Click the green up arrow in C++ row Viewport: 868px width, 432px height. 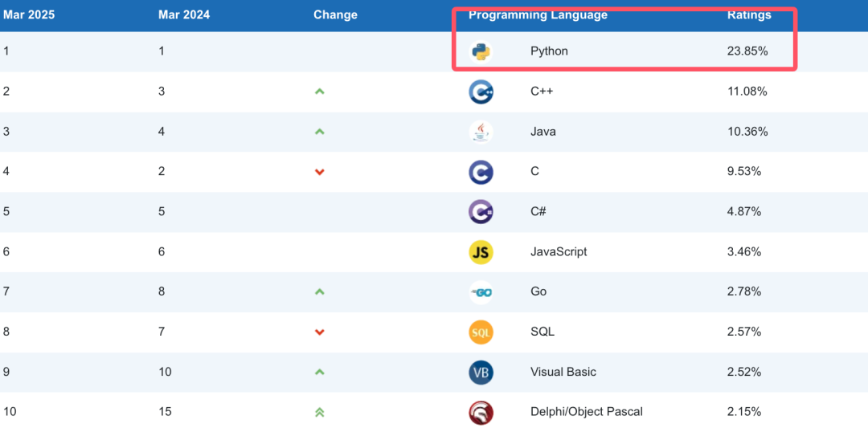pyautogui.click(x=319, y=92)
